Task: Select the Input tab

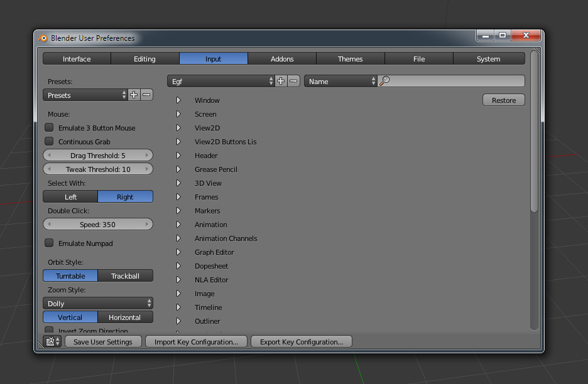Action: pos(214,59)
